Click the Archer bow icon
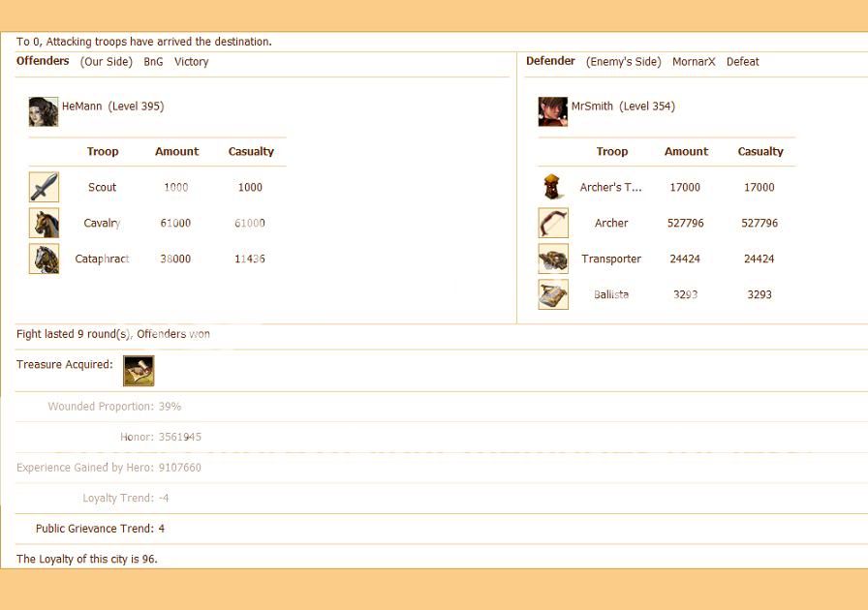The height and width of the screenshot is (610, 868). [x=552, y=223]
